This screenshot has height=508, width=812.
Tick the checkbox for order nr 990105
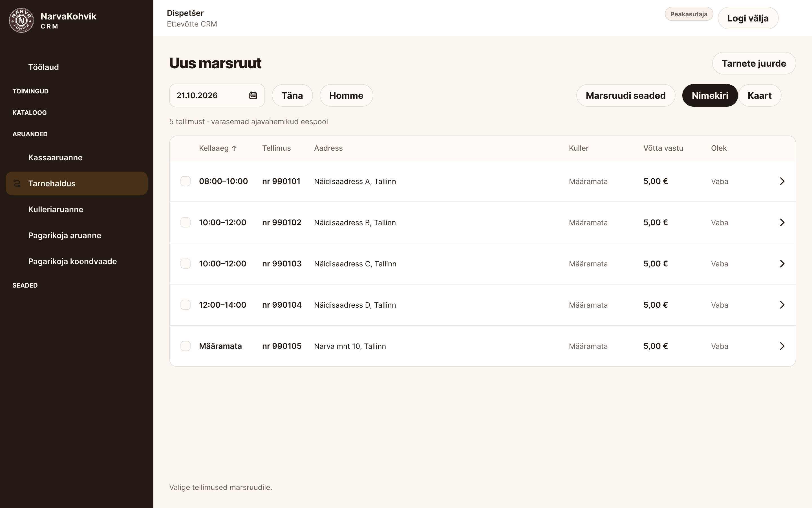tap(186, 346)
